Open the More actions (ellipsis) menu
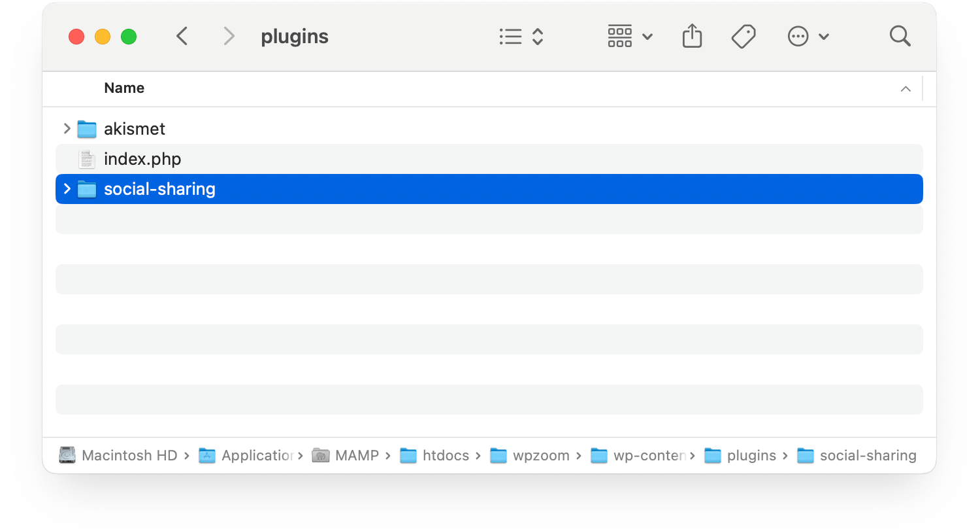 point(798,36)
